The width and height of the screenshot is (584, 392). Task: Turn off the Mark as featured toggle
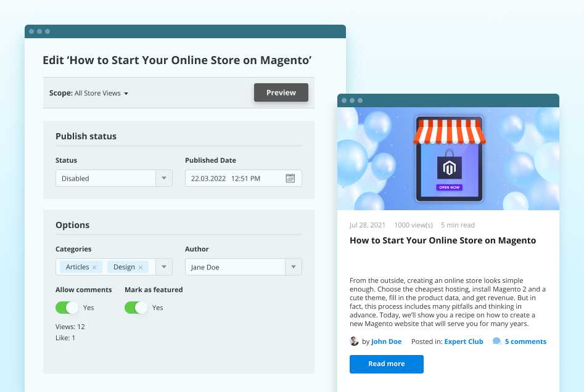point(136,307)
